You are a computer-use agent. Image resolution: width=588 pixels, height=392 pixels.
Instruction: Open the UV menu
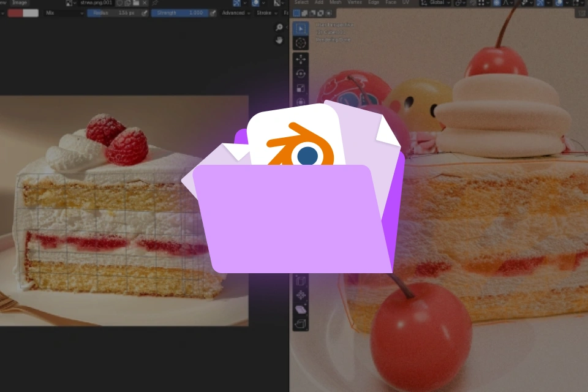pos(405,2)
